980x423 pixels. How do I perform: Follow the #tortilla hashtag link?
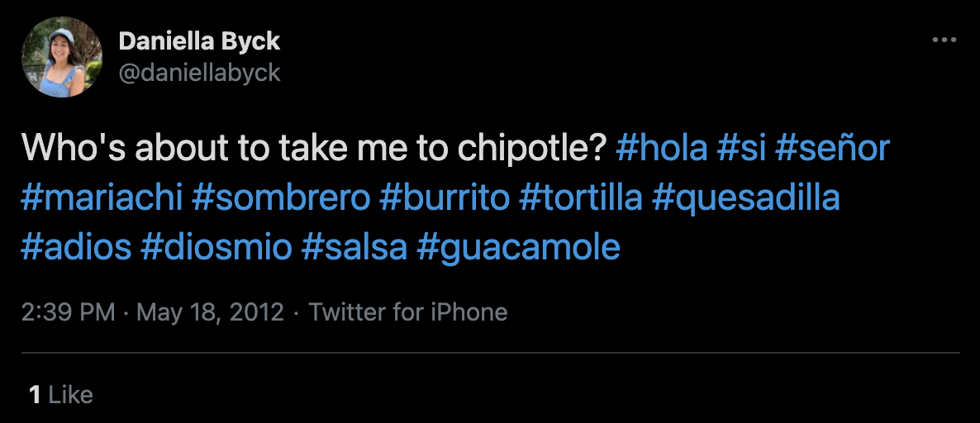[x=581, y=198]
